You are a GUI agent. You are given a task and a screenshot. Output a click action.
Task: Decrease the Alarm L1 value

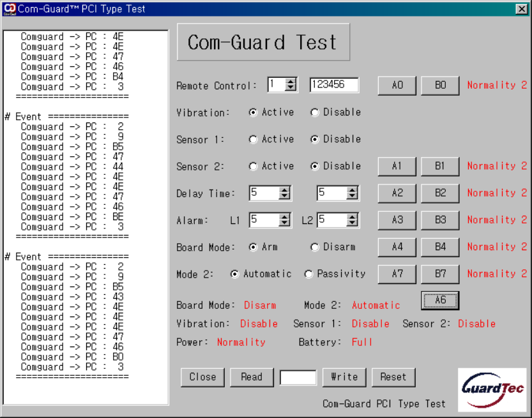[284, 223]
